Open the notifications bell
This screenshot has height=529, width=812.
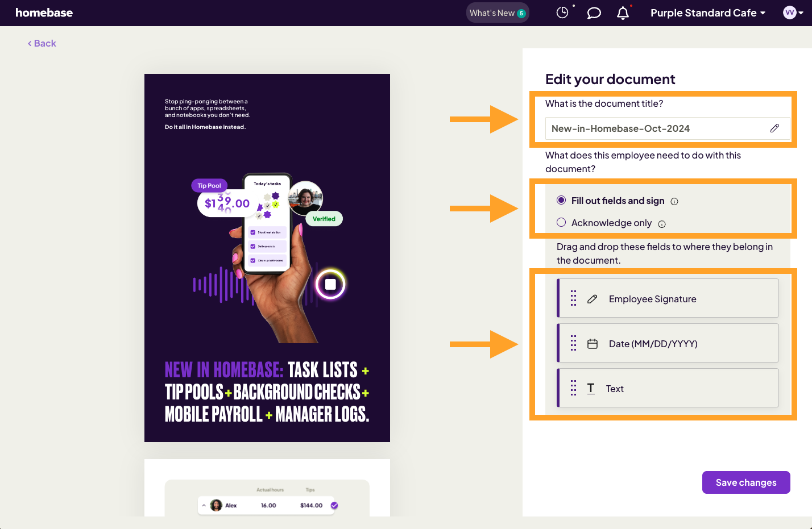(x=623, y=13)
